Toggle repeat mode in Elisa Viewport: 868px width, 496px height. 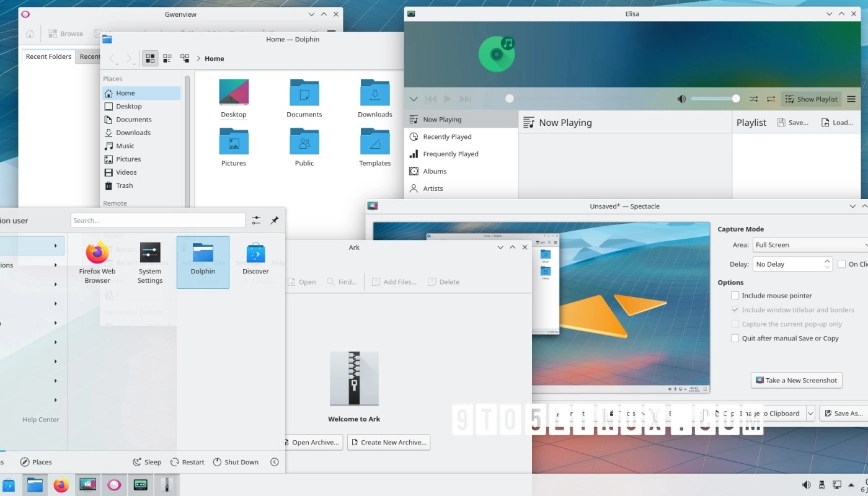point(771,99)
